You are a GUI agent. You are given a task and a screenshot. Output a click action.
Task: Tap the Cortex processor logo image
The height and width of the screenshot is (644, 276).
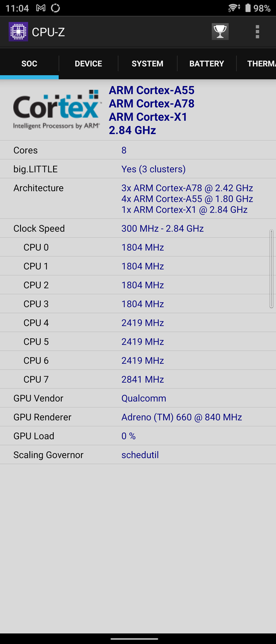point(56,109)
